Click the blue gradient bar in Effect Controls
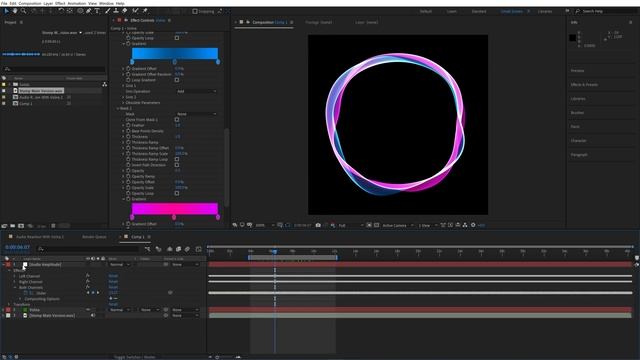 (175, 53)
